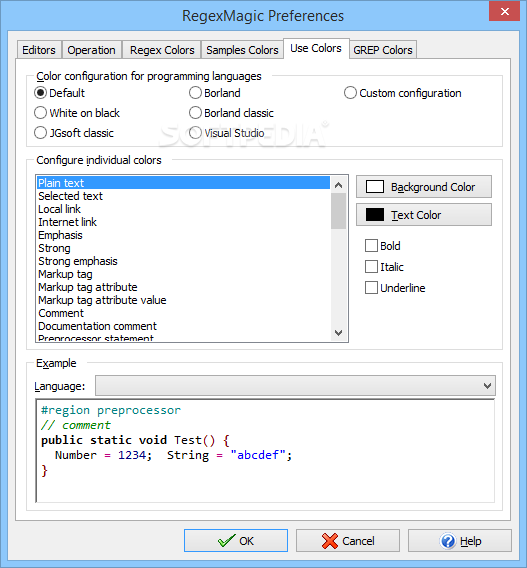527x568 pixels.
Task: Open Help for preferences
Action: click(x=460, y=540)
